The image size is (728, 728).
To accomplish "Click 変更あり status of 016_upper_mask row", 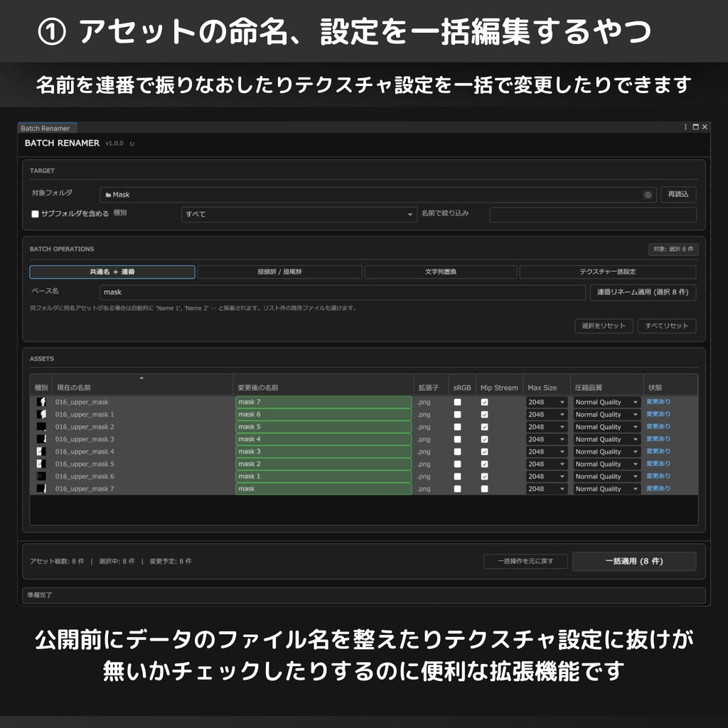I will [x=658, y=402].
